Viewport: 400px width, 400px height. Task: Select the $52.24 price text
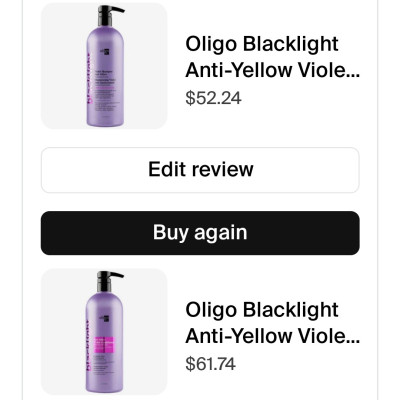click(x=213, y=98)
